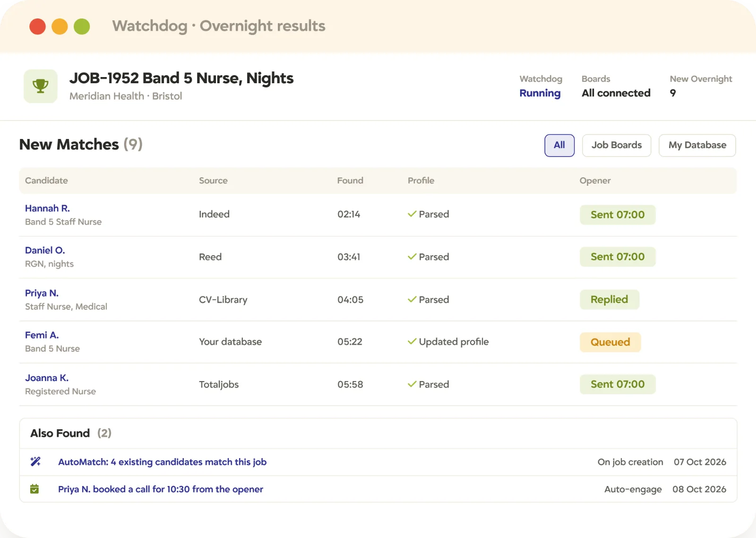This screenshot has width=756, height=538.
Task: Select the All filter tab
Action: point(559,145)
